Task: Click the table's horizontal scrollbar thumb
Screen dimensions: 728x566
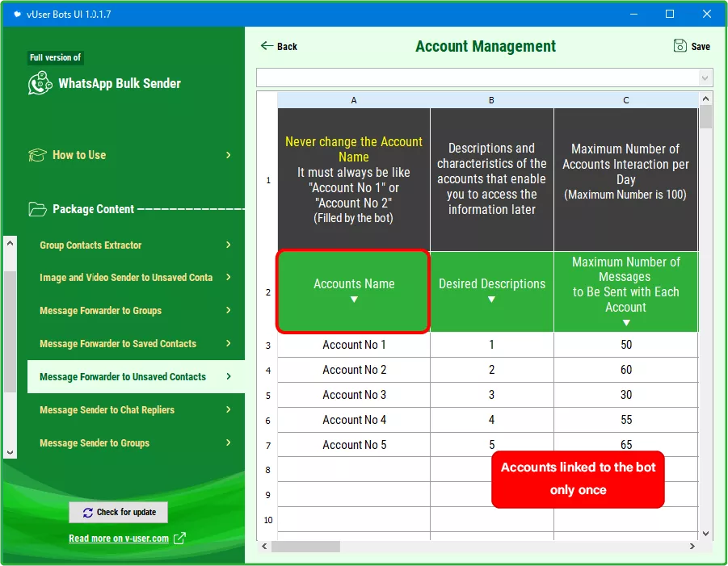Action: 305,547
